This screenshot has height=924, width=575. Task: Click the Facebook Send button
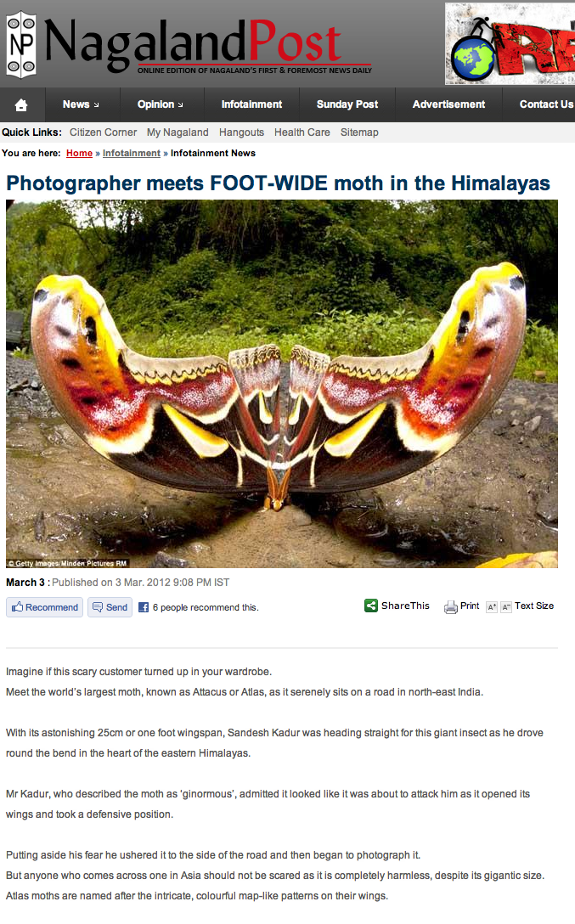[x=110, y=607]
